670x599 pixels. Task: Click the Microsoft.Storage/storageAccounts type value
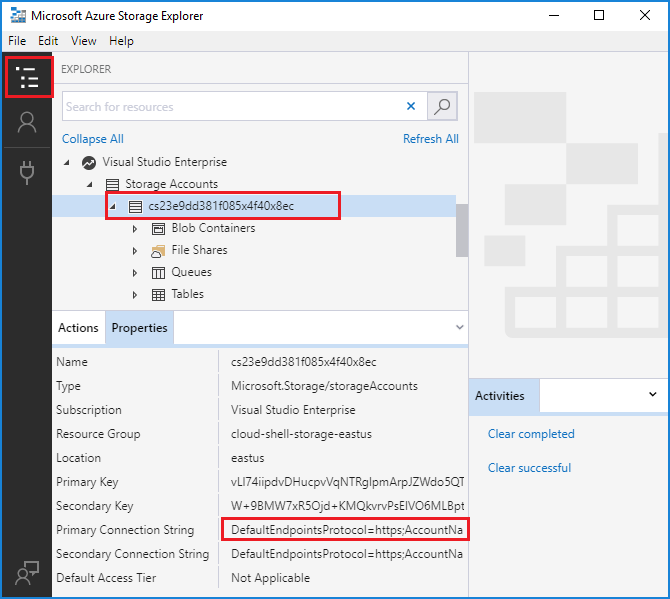coord(324,386)
